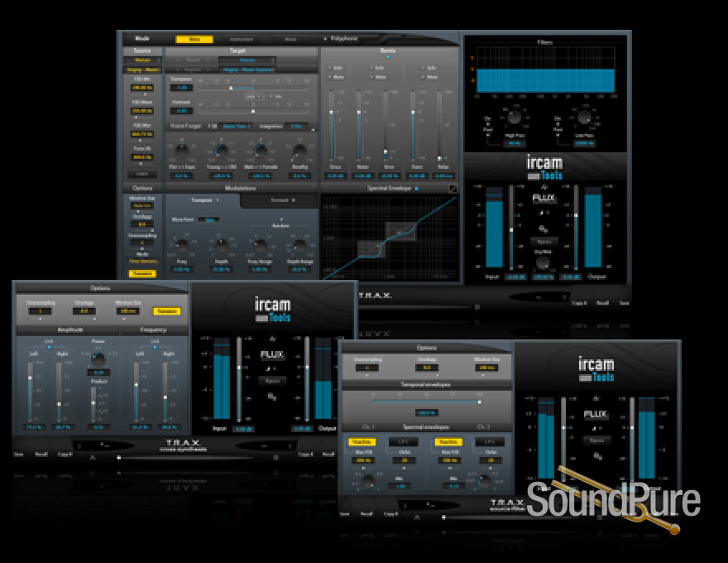
Task: Click modulation Freq knob in Transformer
Action: (x=181, y=245)
